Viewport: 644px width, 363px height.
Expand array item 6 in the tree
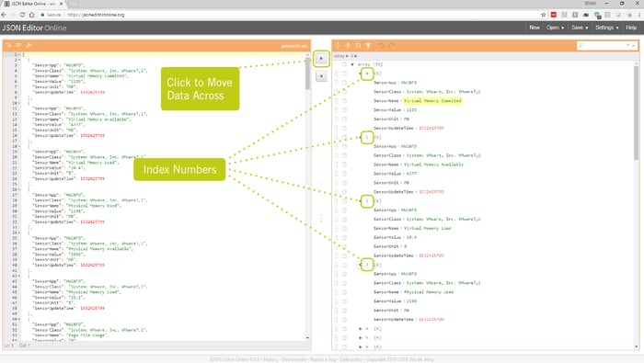click(x=361, y=347)
